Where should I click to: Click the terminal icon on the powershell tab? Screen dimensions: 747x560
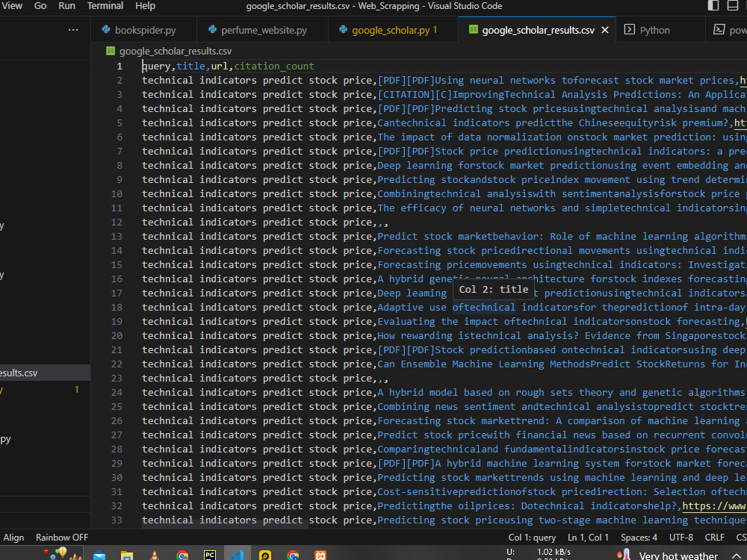(x=719, y=30)
